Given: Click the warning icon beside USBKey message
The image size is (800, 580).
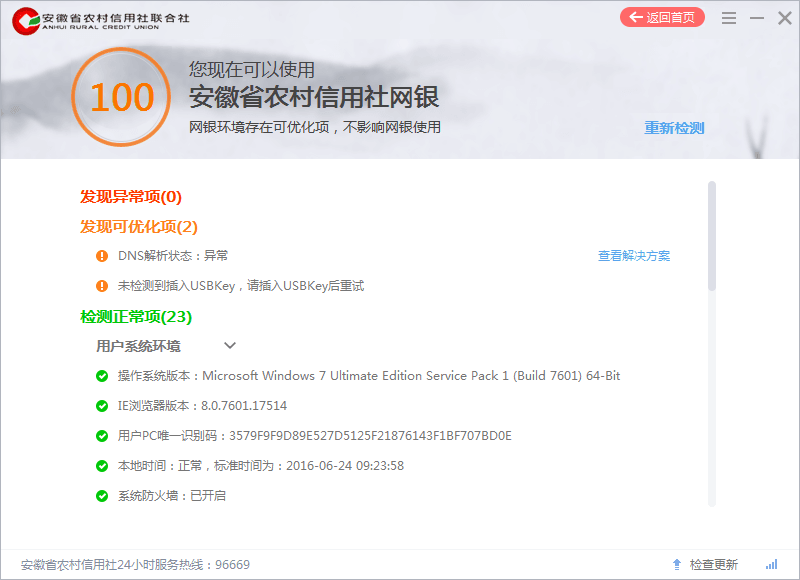Looking at the screenshot, I should [x=102, y=286].
